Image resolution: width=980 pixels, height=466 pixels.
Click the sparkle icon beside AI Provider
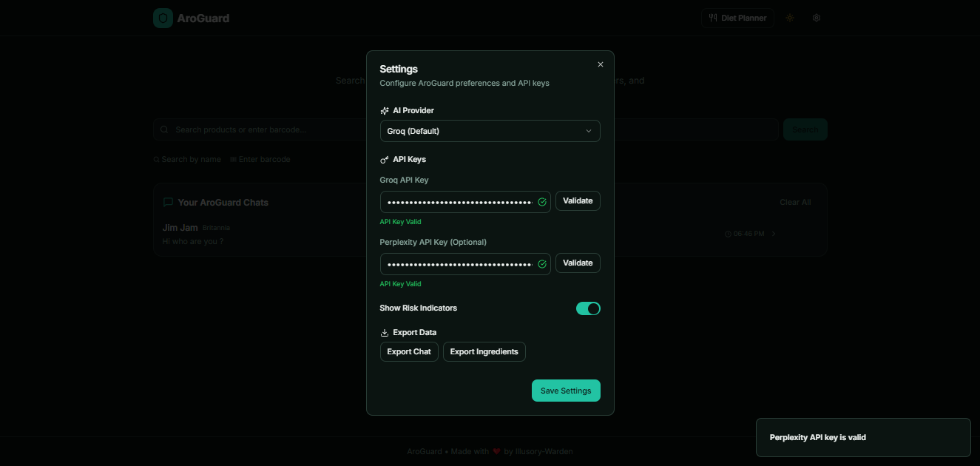point(384,109)
